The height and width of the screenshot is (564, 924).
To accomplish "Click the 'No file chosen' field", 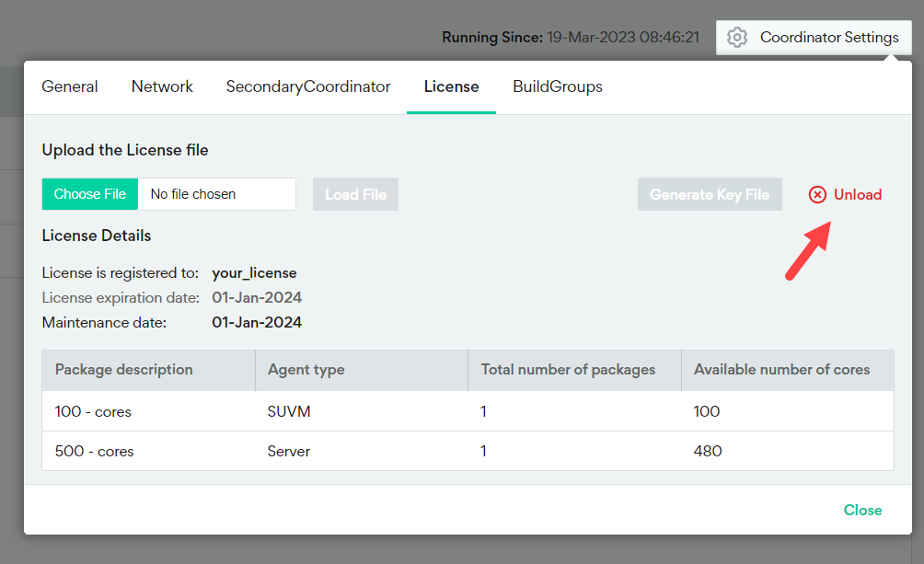I will (x=216, y=194).
